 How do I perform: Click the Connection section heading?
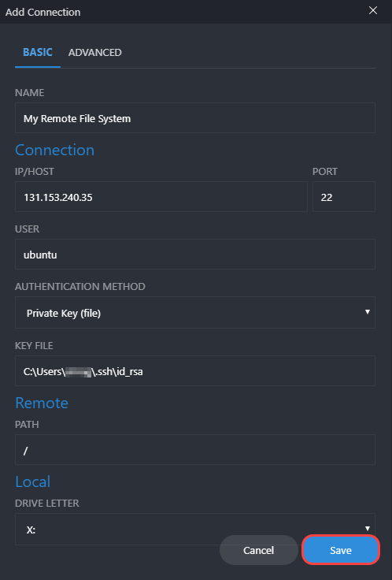click(54, 150)
